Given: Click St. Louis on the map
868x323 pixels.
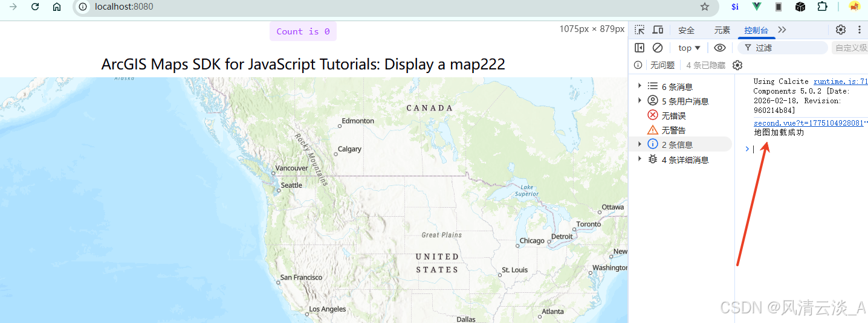Looking at the screenshot, I should click(514, 270).
